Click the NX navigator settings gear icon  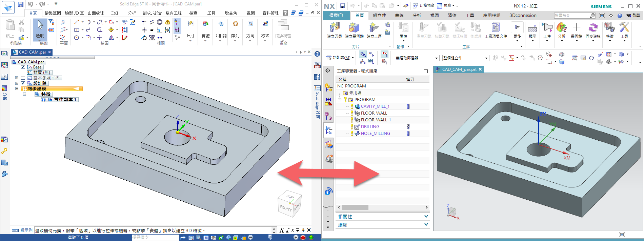click(x=328, y=71)
